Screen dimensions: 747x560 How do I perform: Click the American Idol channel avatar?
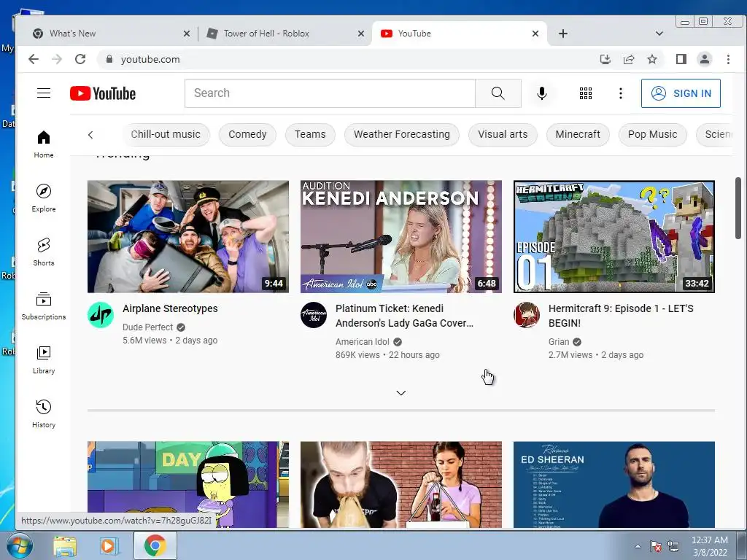[x=314, y=315]
